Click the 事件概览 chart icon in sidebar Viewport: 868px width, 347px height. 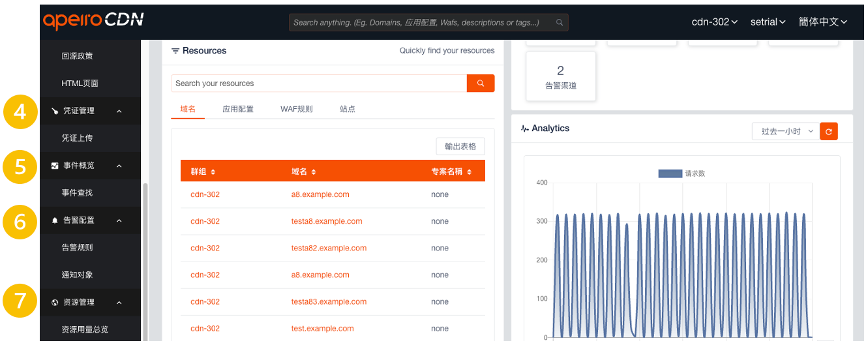click(x=55, y=166)
